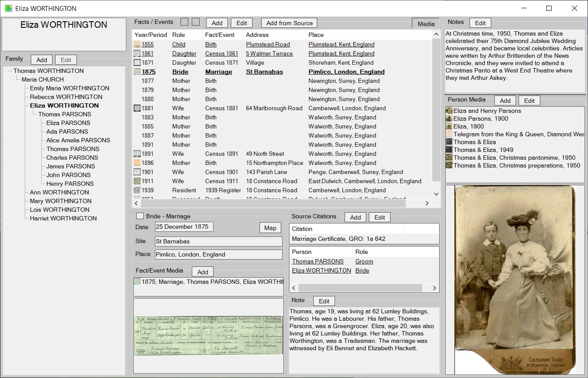This screenshot has width=588, height=378.
Task: Click the marriage media icon in Fact/Event Media list
Action: pos(137,282)
